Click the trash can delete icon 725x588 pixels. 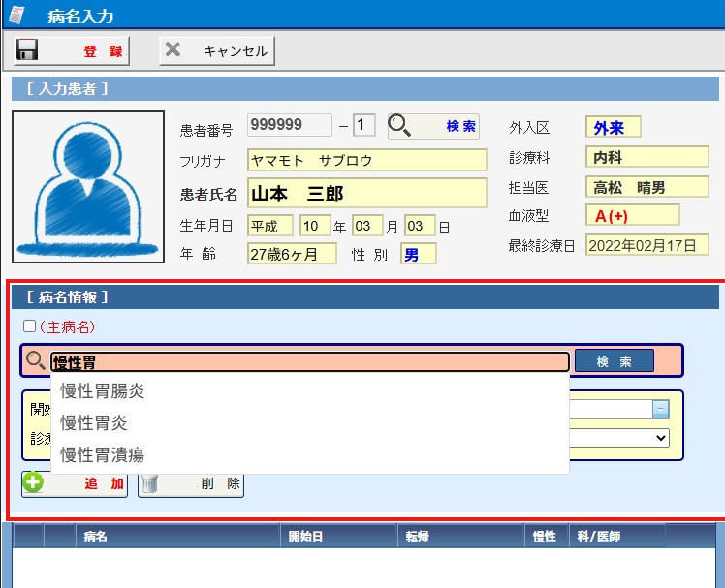tap(149, 483)
